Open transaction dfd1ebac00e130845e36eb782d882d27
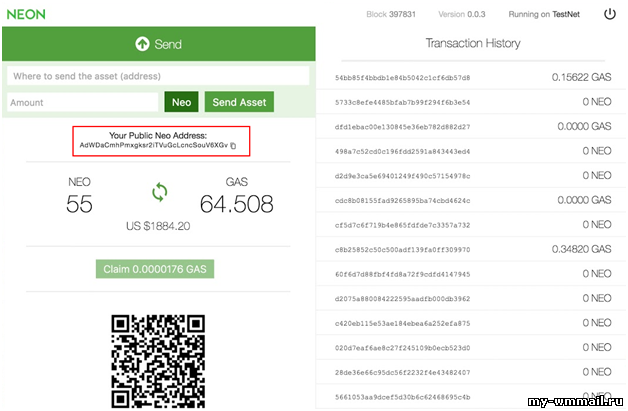Viewport: 628px width, 411px height. pos(403,127)
